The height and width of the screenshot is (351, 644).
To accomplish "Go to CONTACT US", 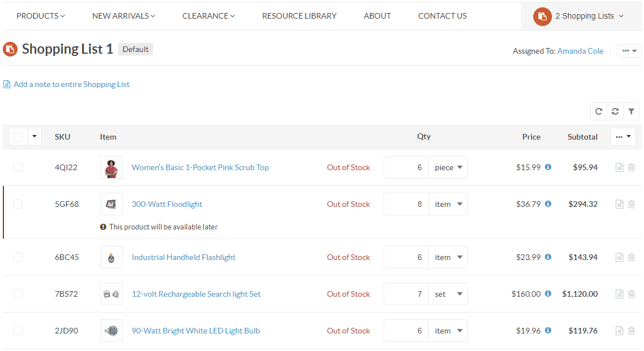I will pos(442,16).
